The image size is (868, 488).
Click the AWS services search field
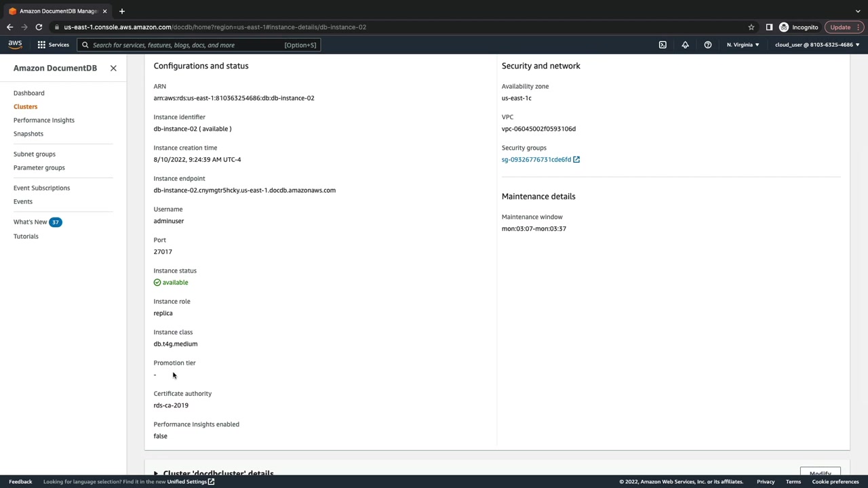199,45
